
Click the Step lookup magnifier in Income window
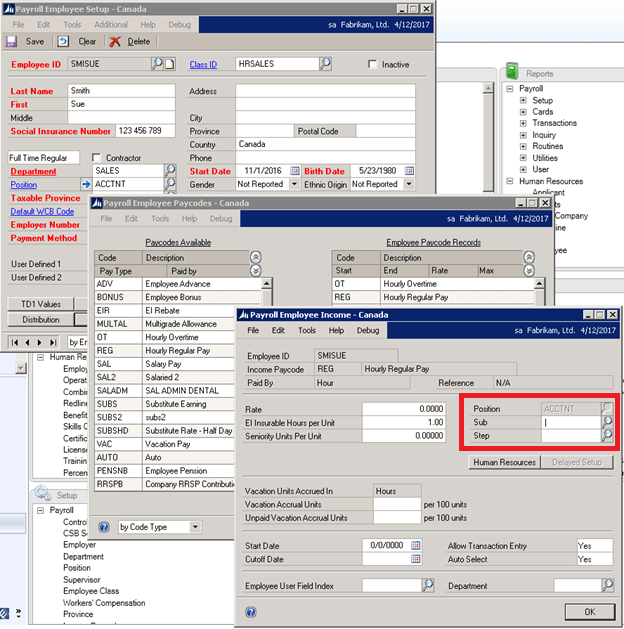[x=608, y=435]
